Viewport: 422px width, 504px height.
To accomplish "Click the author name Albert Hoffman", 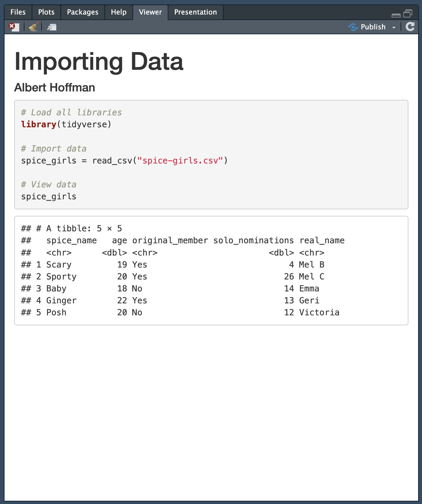I will coord(55,88).
